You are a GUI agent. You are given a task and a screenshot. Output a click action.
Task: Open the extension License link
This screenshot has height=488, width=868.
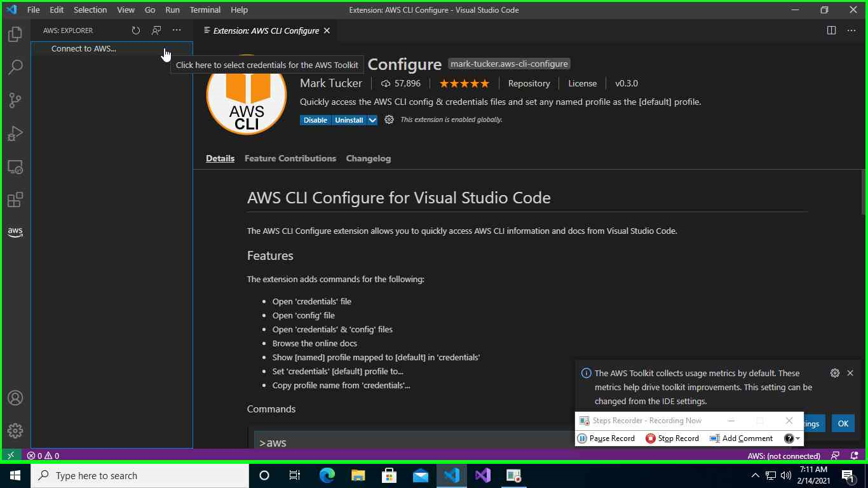(582, 83)
